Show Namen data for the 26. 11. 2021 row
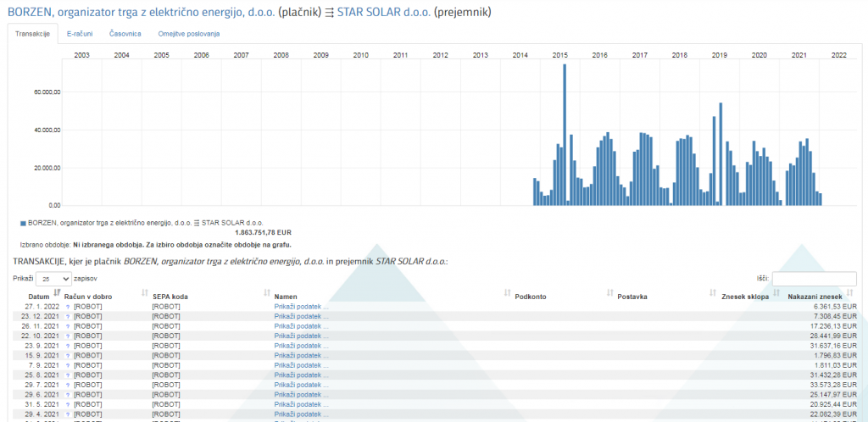This screenshot has height=422, width=868. [301, 326]
